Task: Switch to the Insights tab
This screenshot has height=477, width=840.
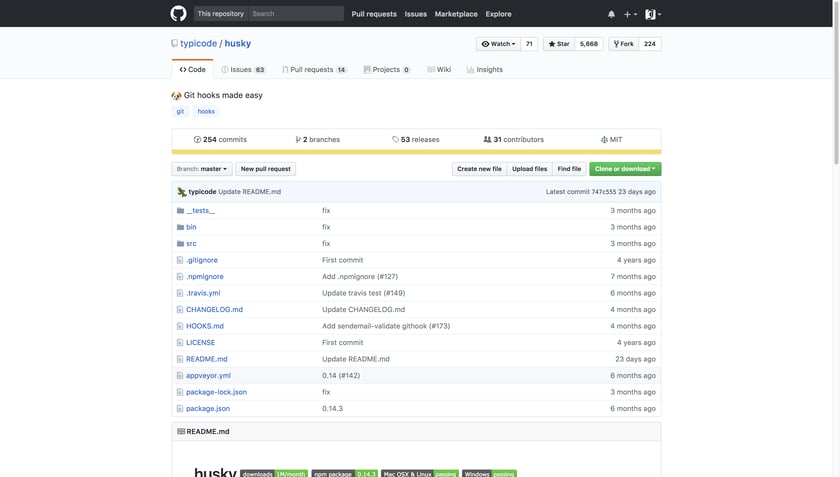Action: [x=484, y=70]
